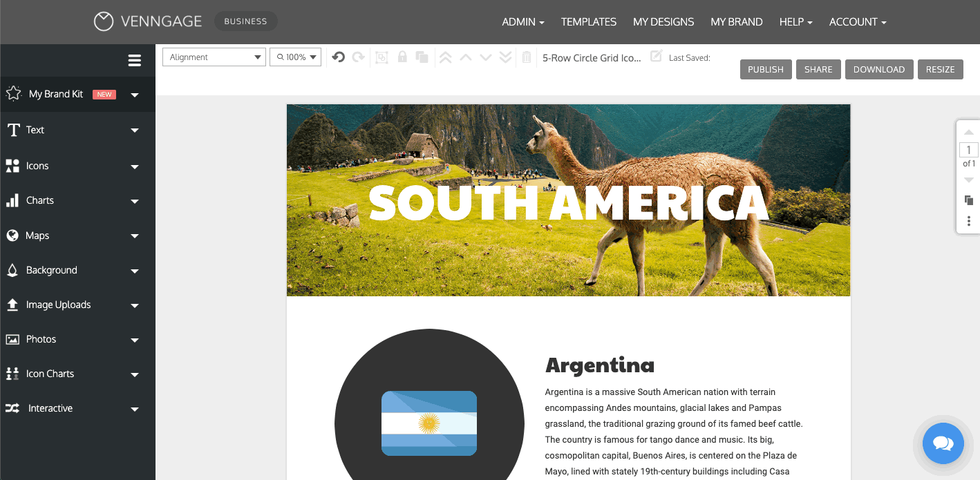Click the page number input field
The height and width of the screenshot is (480, 980).
point(969,150)
